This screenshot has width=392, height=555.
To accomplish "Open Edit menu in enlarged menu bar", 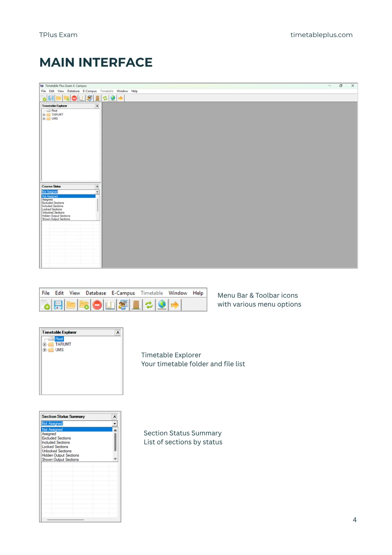I will pos(59,293).
